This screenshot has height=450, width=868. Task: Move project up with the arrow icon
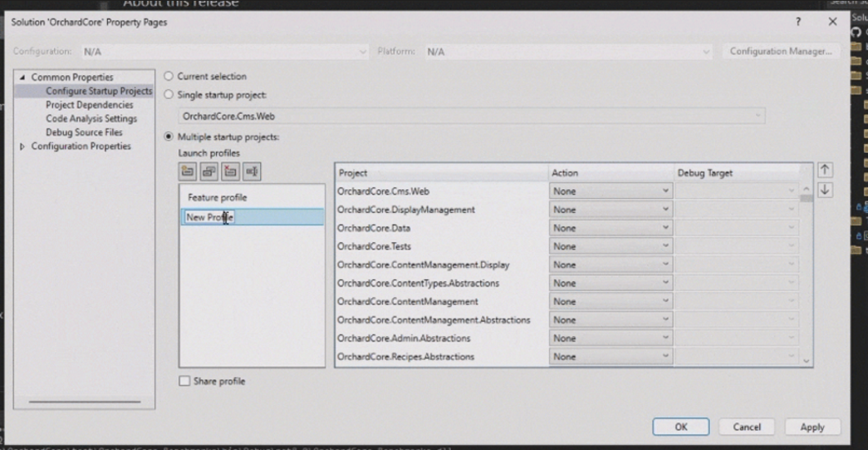(825, 170)
